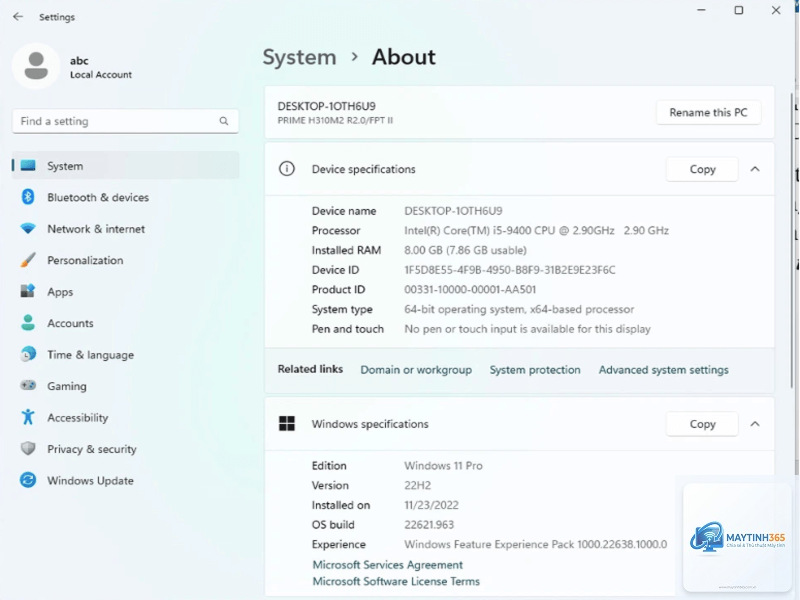This screenshot has height=600, width=800.
Task: Select Privacy & security
Action: (x=126, y=449)
